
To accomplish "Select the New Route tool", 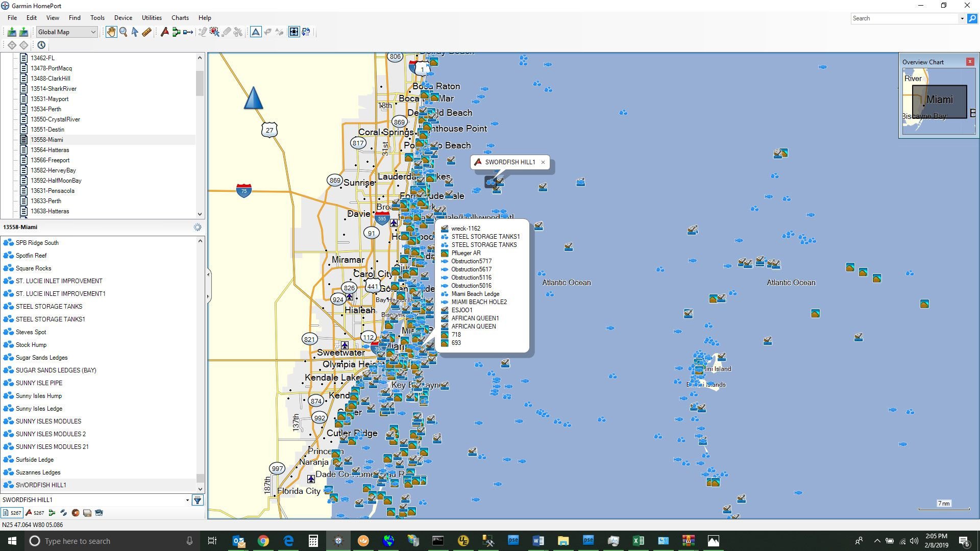I will pos(176,32).
